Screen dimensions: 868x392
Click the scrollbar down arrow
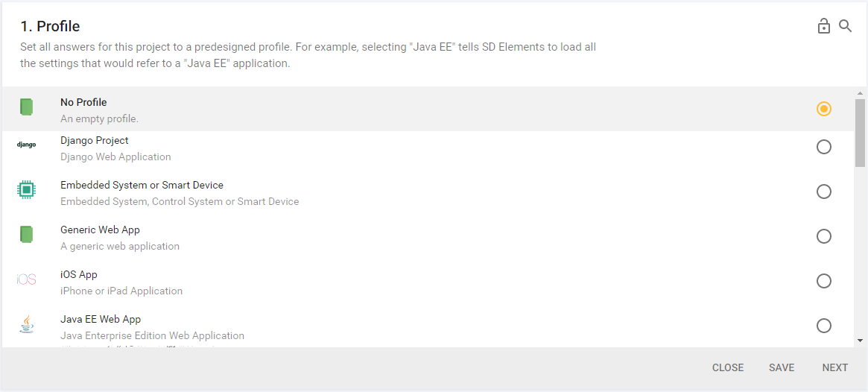861,340
